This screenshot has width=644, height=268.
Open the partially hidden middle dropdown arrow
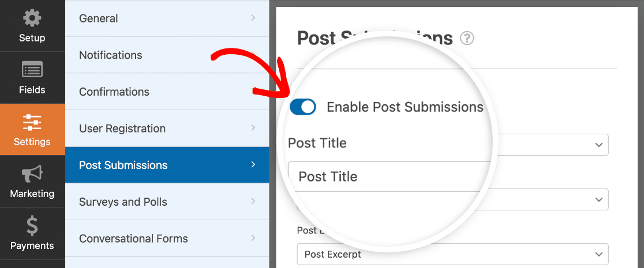pyautogui.click(x=600, y=199)
